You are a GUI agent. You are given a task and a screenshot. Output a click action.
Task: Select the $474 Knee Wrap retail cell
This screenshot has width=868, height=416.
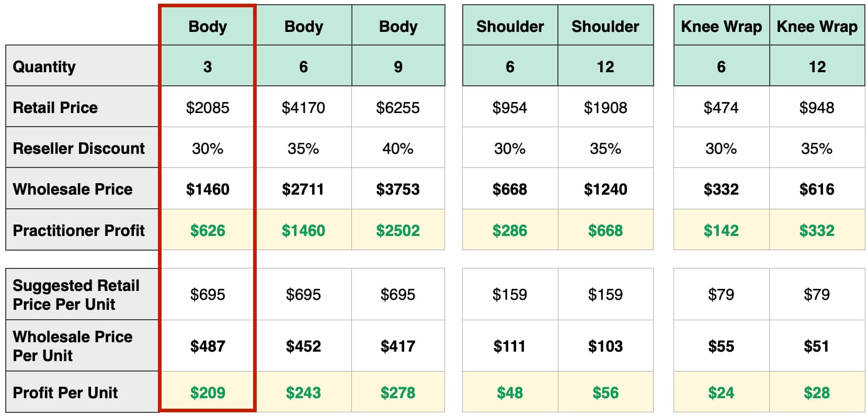tap(721, 107)
